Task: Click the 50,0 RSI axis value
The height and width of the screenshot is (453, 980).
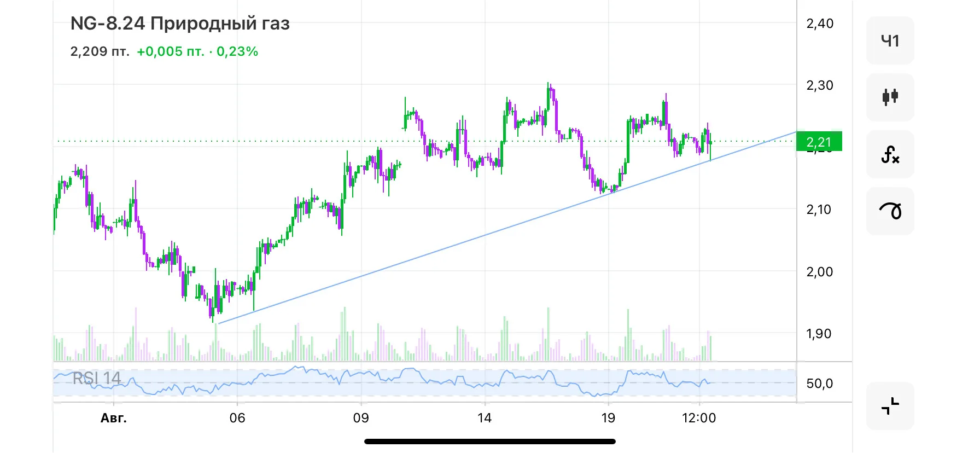Action: (x=820, y=384)
